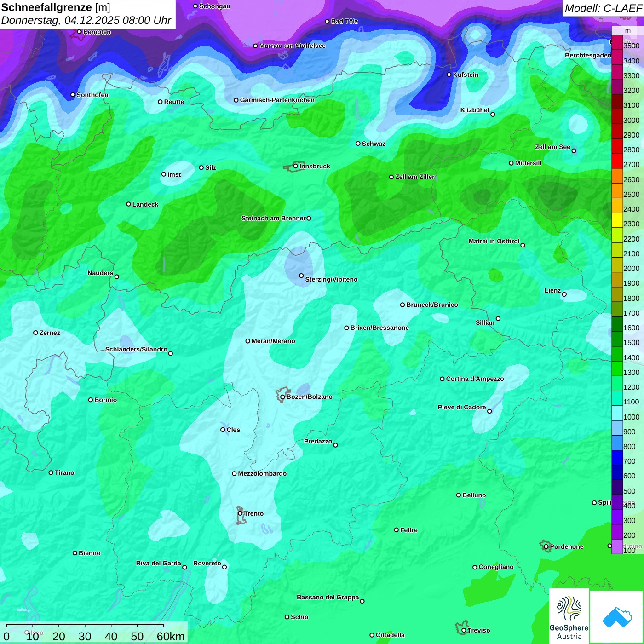
Task: Click the Zell am Ziller label
Action: pos(415,177)
